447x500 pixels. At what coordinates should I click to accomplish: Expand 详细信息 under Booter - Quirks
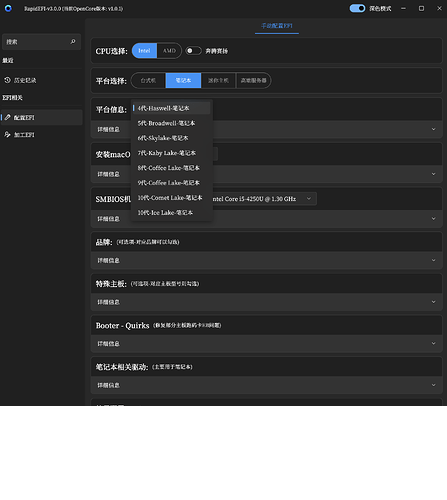point(266,343)
